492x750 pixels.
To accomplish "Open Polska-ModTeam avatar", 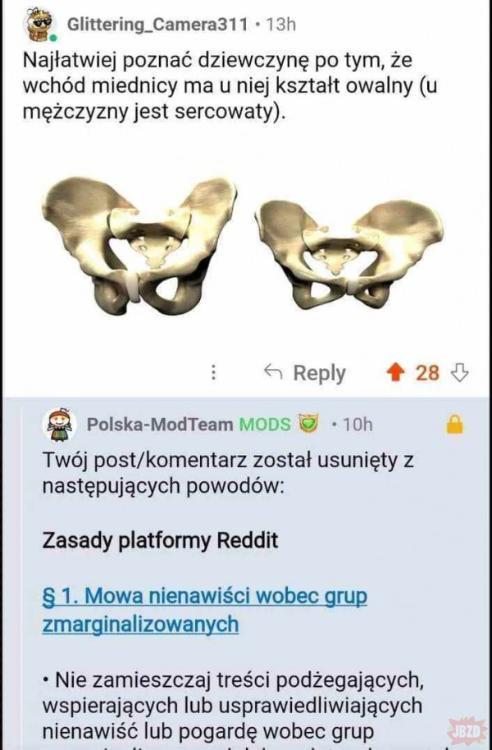I will 60,424.
